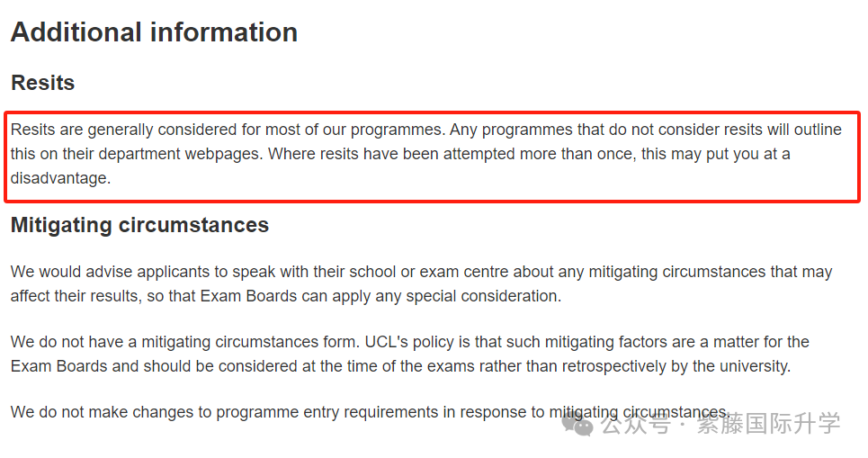The width and height of the screenshot is (868, 458).
Task: Click the 'Additional information' heading
Action: (x=154, y=32)
